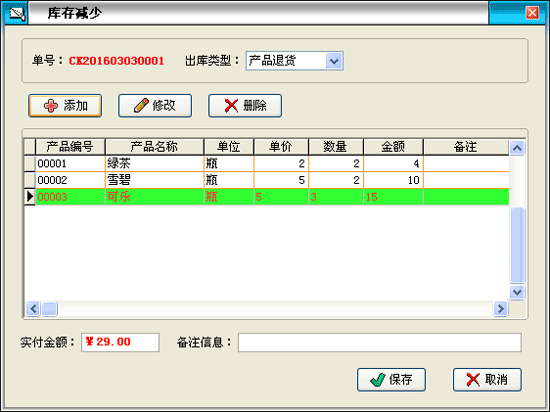Viewport: 550px width, 412px height.
Task: Click the green checkmark 保存 save button
Action: click(391, 379)
